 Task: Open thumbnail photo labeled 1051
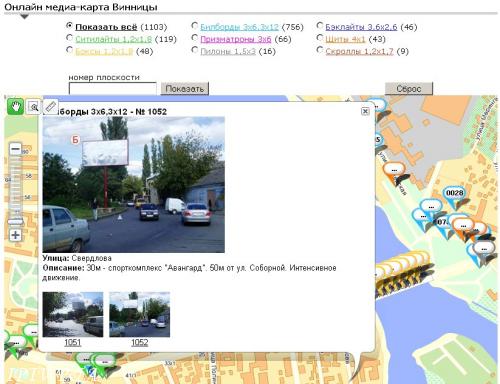(73, 314)
